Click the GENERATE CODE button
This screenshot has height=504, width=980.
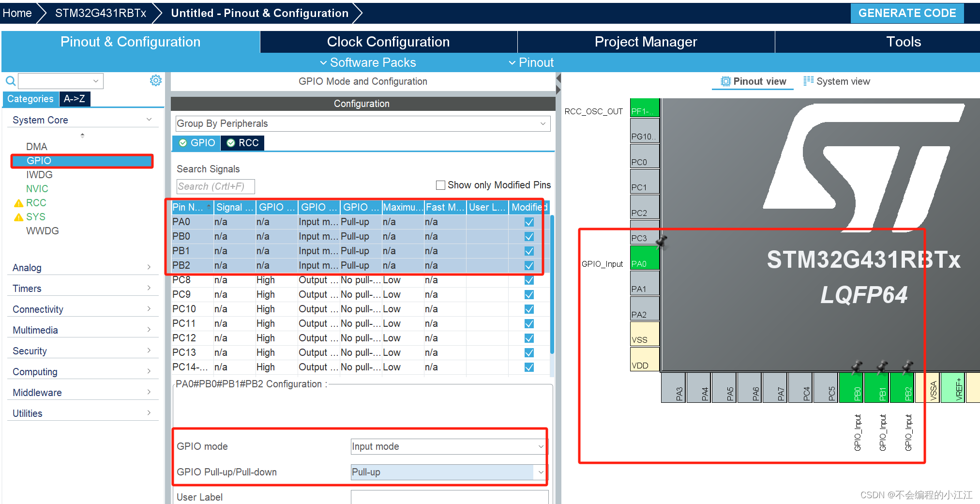pos(907,13)
